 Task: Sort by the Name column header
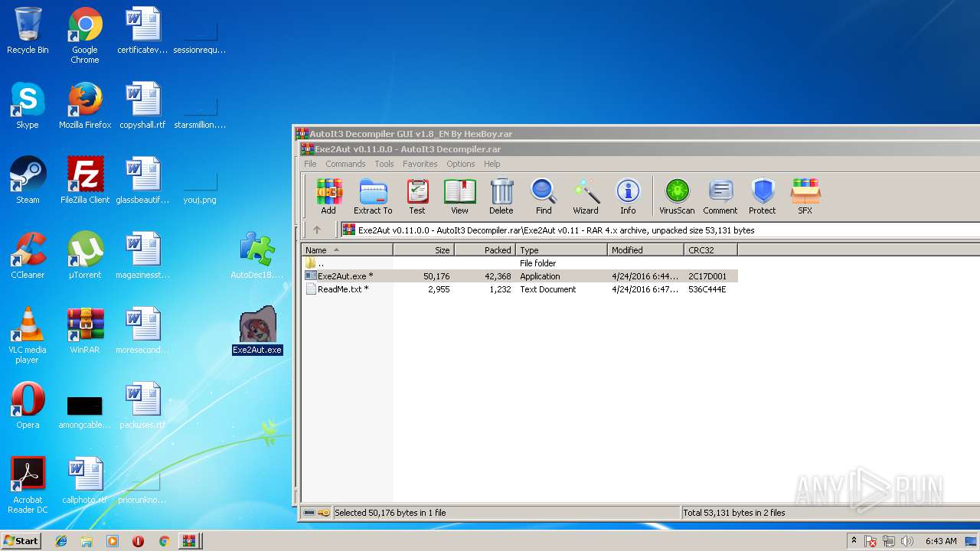click(x=348, y=250)
